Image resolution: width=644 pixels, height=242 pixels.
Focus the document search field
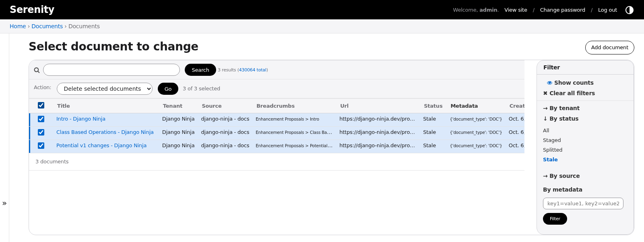(111, 70)
